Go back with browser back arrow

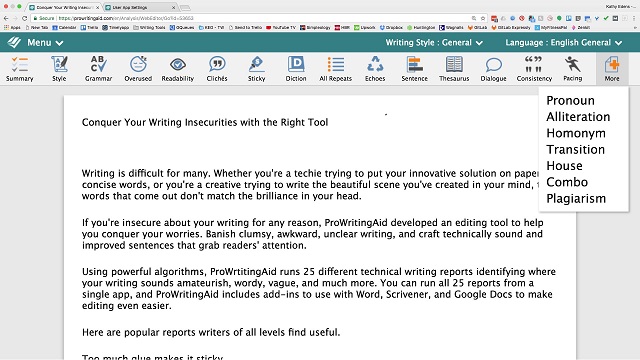[6, 18]
